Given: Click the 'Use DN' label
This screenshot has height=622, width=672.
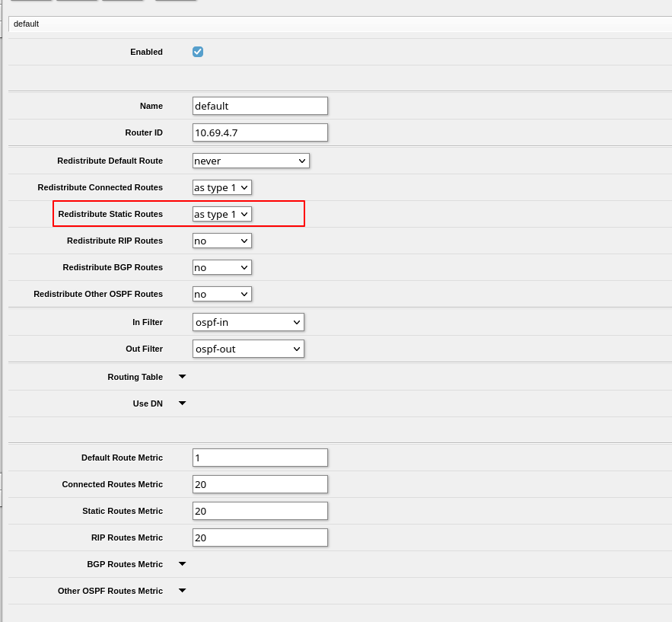Looking at the screenshot, I should coord(148,404).
